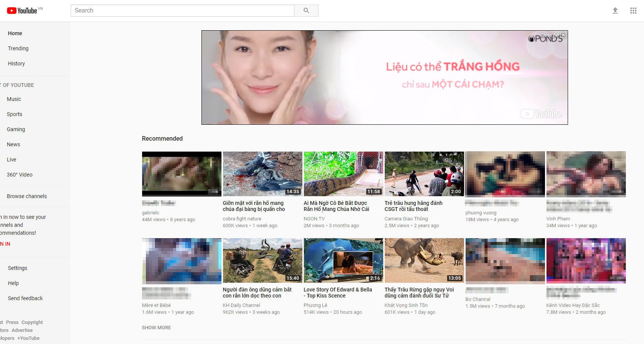Open Browse channels

[x=26, y=196]
